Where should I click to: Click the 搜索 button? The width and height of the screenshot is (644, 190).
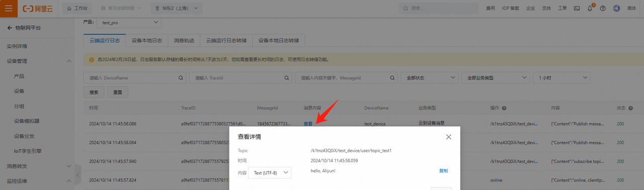pos(94,92)
